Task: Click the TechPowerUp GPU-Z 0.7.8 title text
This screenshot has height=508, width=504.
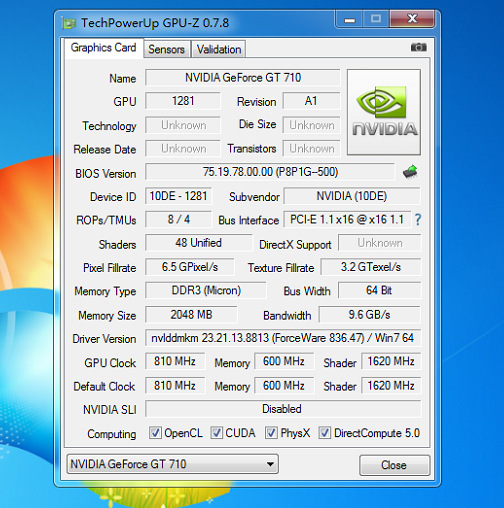Action: 155,23
